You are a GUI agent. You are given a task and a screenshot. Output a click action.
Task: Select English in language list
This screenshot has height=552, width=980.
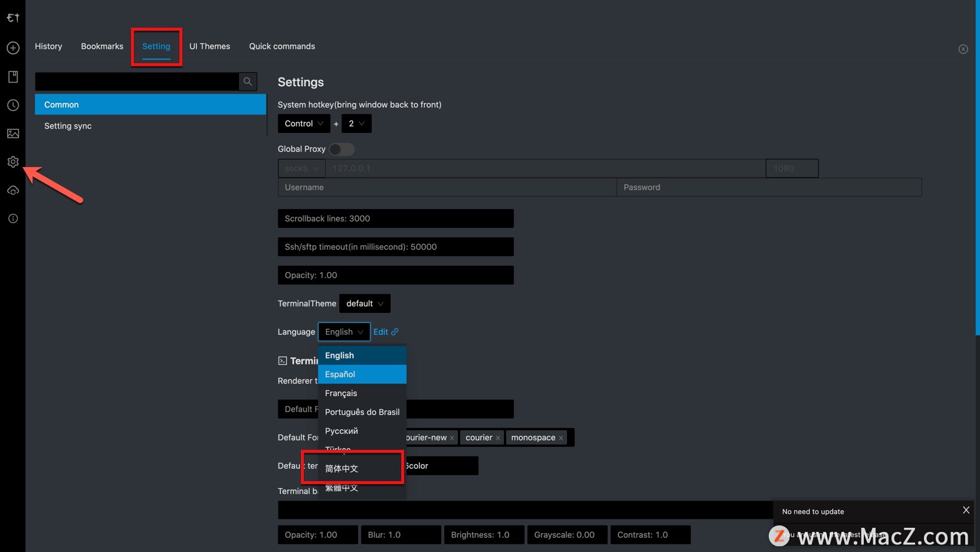(362, 355)
